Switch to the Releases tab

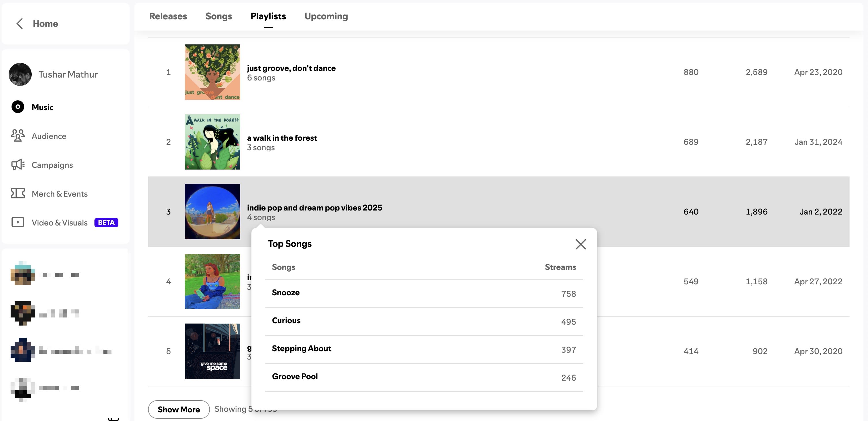pos(168,16)
